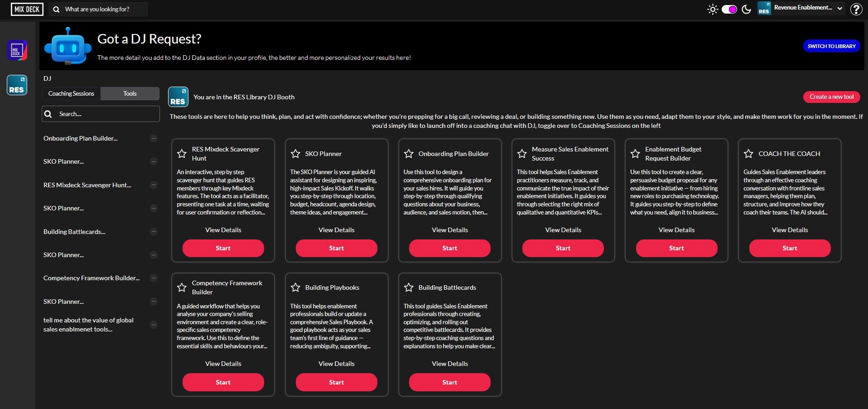The image size is (868, 409).
Task: Switch to the Coaching Sessions tab
Action: pyautogui.click(x=71, y=93)
